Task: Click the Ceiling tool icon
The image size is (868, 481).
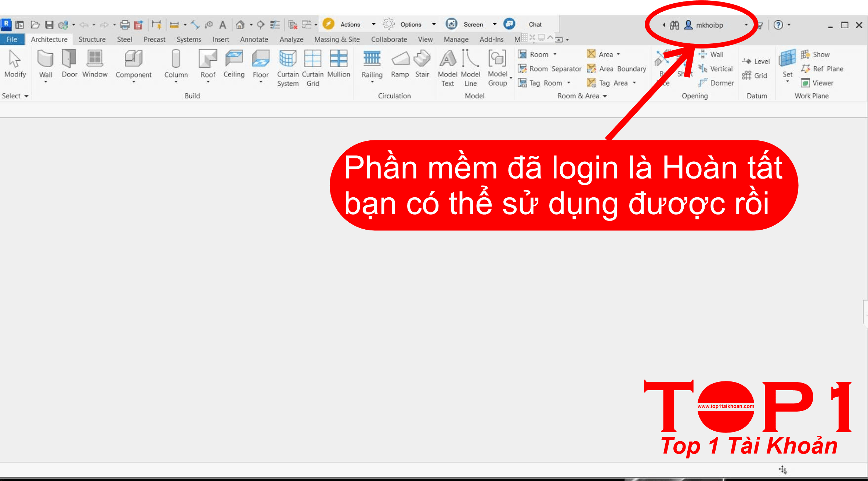Action: click(234, 59)
